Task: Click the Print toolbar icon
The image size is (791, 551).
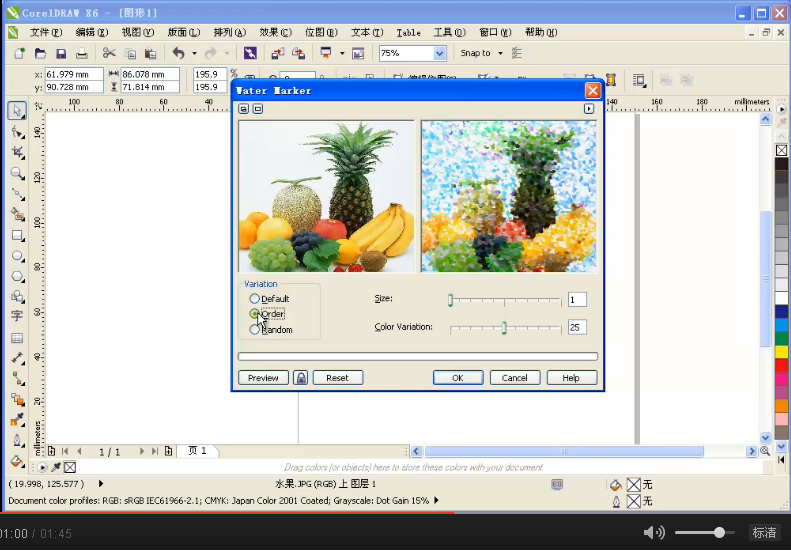Action: (x=82, y=53)
